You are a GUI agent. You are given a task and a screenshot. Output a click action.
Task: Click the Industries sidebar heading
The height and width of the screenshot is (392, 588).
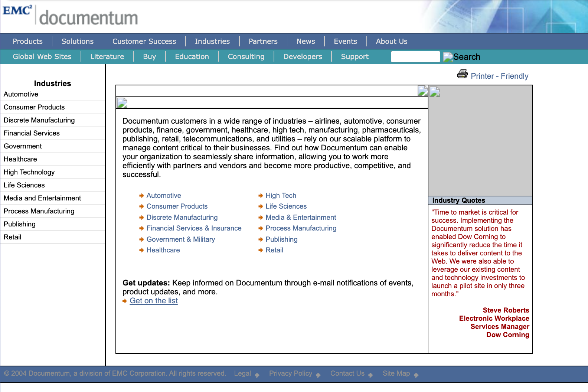(x=52, y=84)
